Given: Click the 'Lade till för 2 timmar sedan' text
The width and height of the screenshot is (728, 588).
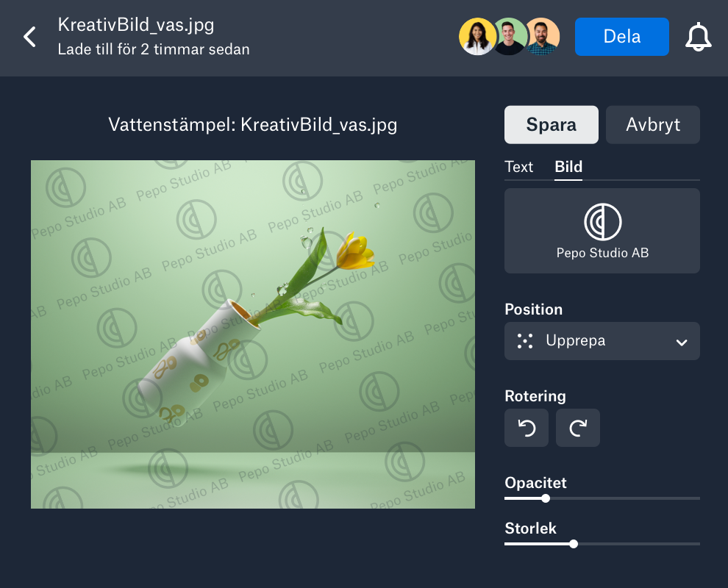Looking at the screenshot, I should click(x=154, y=49).
